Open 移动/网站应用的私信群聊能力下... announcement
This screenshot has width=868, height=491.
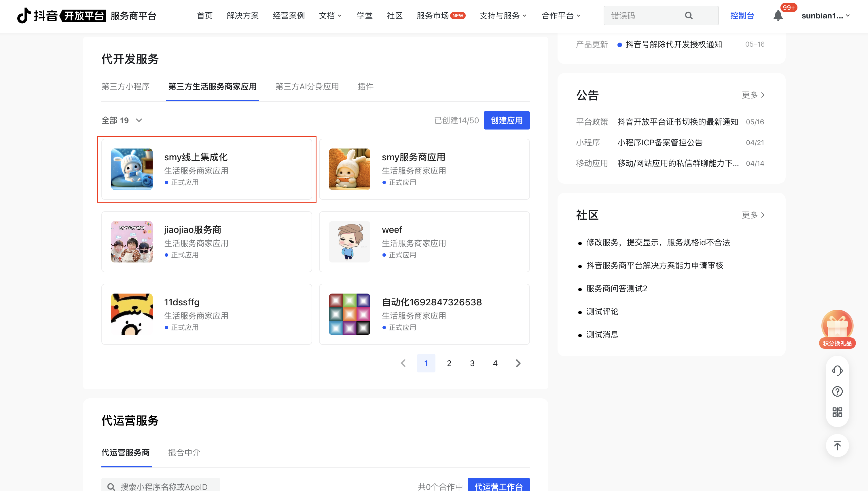click(678, 163)
